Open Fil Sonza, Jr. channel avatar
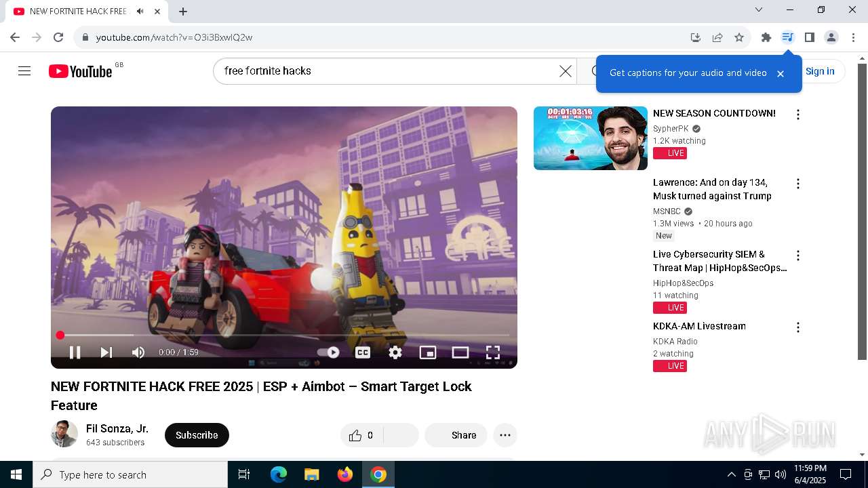868x488 pixels. point(64,434)
